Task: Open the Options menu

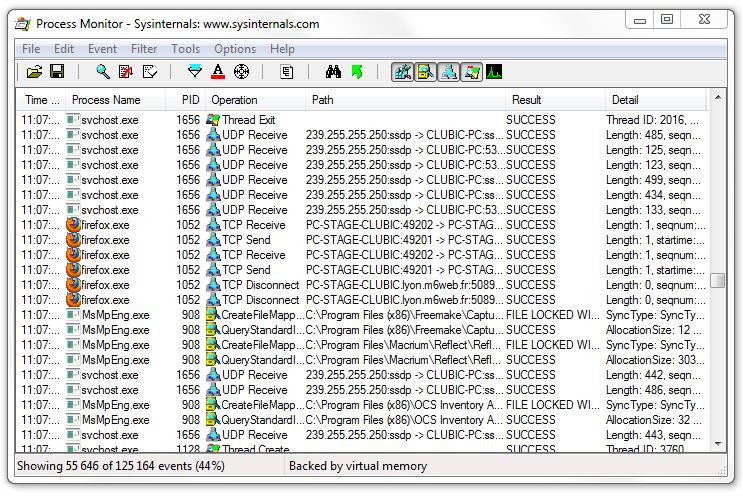Action: [235, 49]
